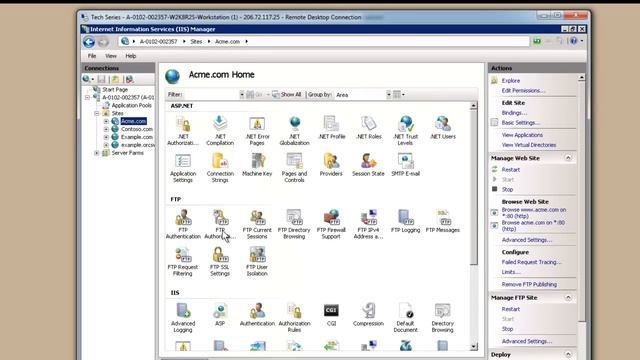Open .NET Globalization feature
Viewport: 640px width, 360px height.
coord(294,131)
